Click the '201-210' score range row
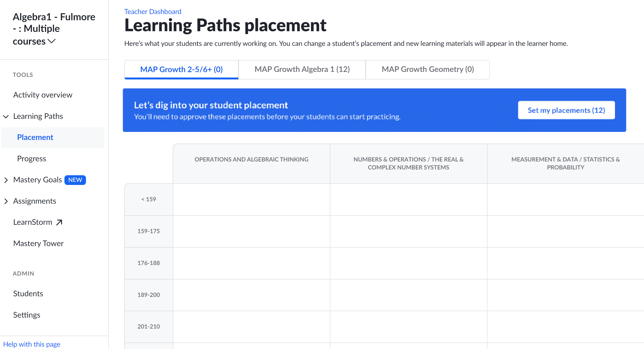The image size is (644, 349). 148,327
